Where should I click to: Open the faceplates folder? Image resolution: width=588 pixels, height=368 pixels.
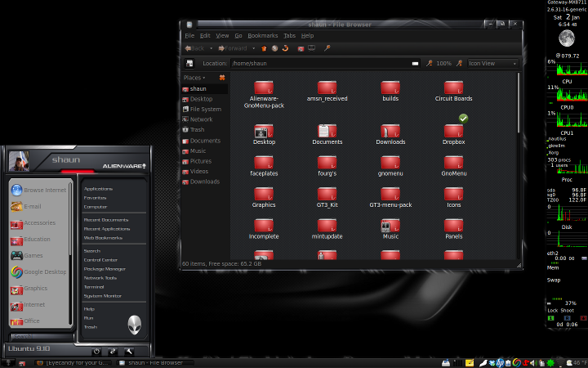pyautogui.click(x=264, y=166)
